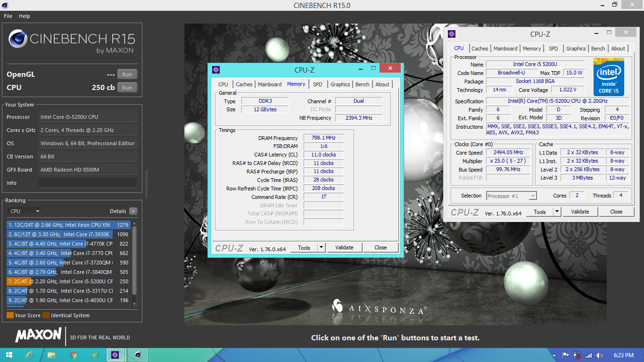Select ranking row 1 Intel Xeon CPU X56
The height and width of the screenshot is (362, 644).
click(x=68, y=225)
